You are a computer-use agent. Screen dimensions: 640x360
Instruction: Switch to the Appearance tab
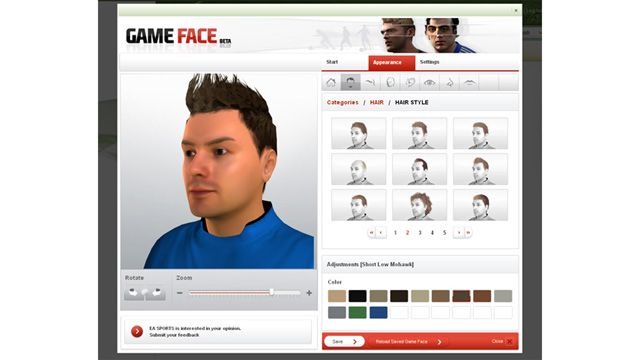click(x=391, y=62)
